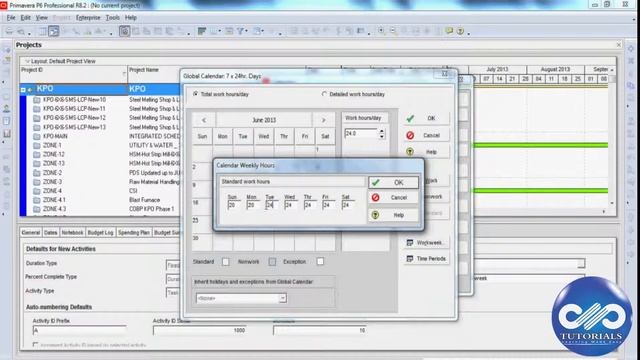This screenshot has height=360, width=640.
Task: Click the June 2013 month header
Action: 264,120
